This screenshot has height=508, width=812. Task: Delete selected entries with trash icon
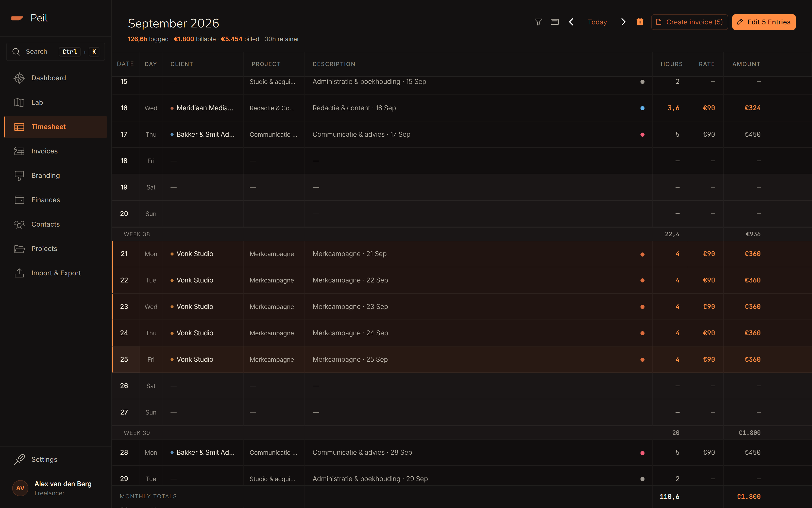tap(640, 22)
